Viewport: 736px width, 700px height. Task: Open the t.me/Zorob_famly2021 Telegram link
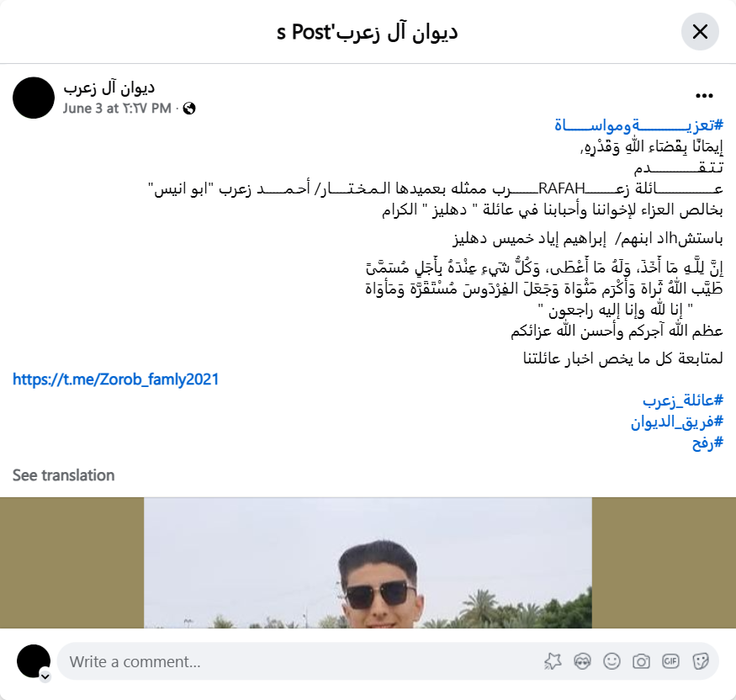(x=116, y=379)
